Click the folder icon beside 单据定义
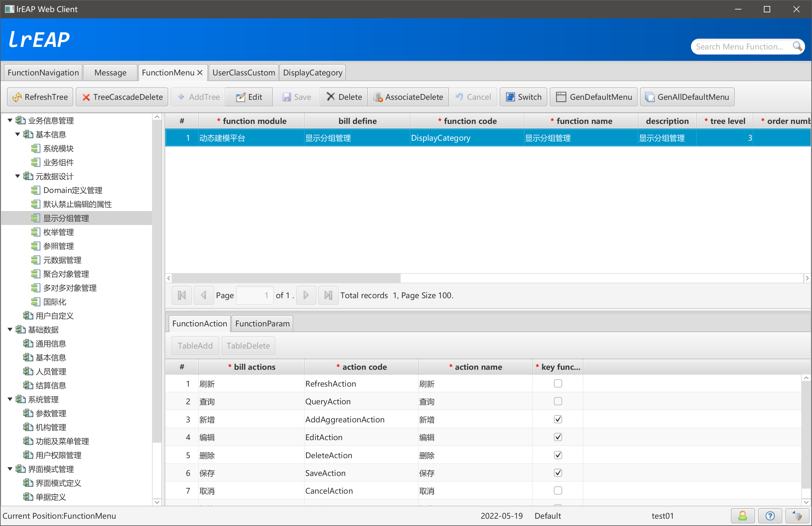The image size is (812, 526). click(x=28, y=497)
